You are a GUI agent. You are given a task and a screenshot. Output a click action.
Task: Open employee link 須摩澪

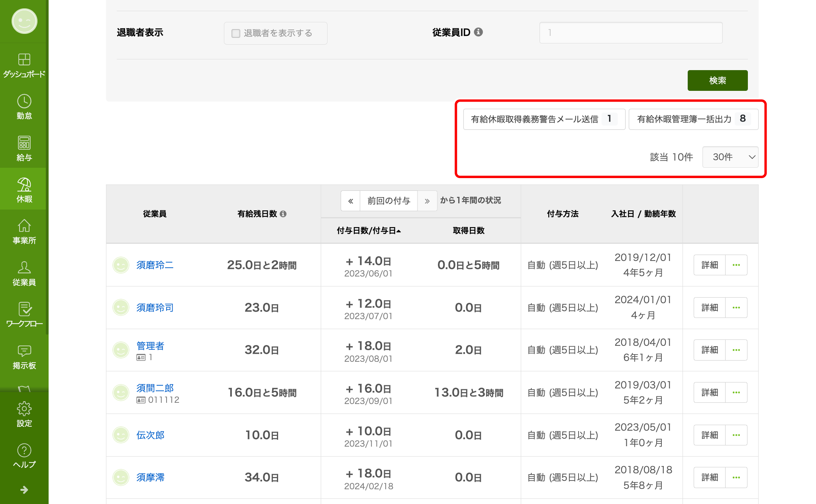(x=150, y=477)
